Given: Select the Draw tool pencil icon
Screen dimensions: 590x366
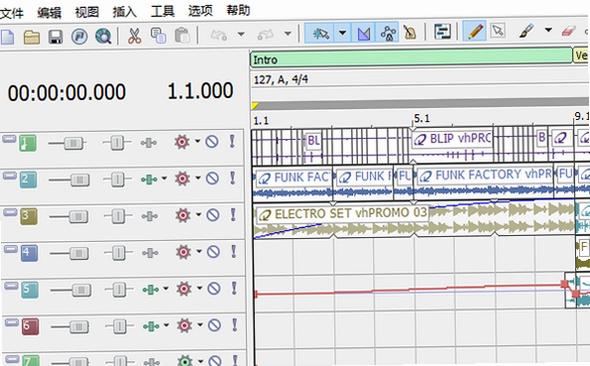Looking at the screenshot, I should pyautogui.click(x=475, y=31).
